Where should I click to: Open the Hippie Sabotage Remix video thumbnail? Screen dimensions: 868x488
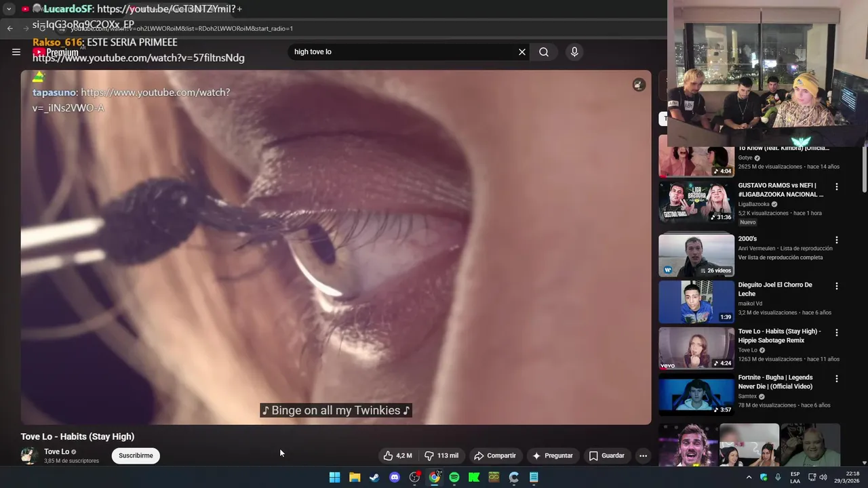point(696,348)
